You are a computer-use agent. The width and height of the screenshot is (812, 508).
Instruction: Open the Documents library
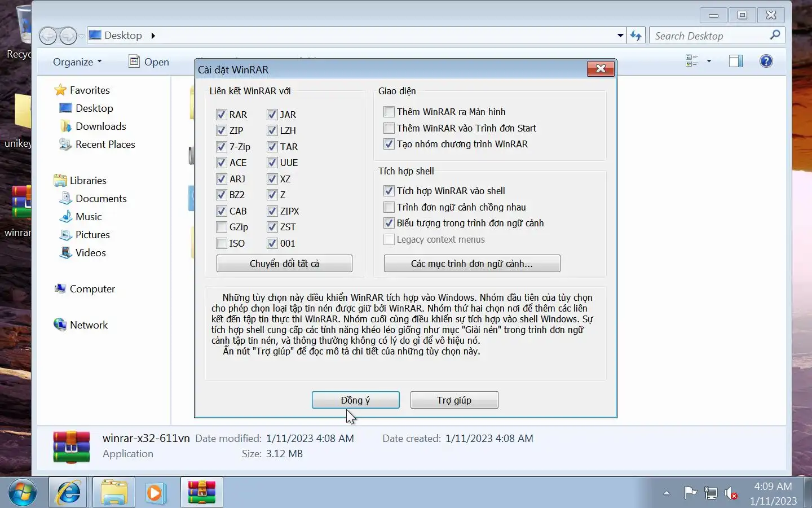click(x=93, y=199)
